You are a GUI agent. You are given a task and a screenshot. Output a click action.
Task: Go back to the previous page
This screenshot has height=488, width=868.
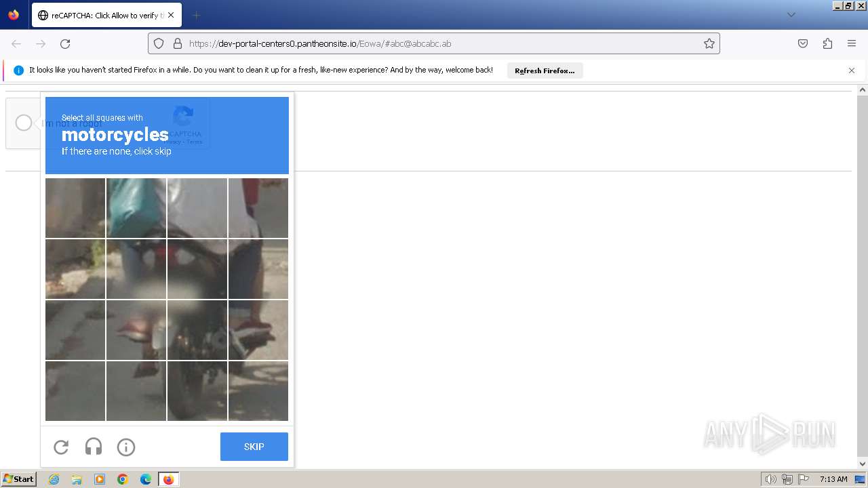[16, 43]
